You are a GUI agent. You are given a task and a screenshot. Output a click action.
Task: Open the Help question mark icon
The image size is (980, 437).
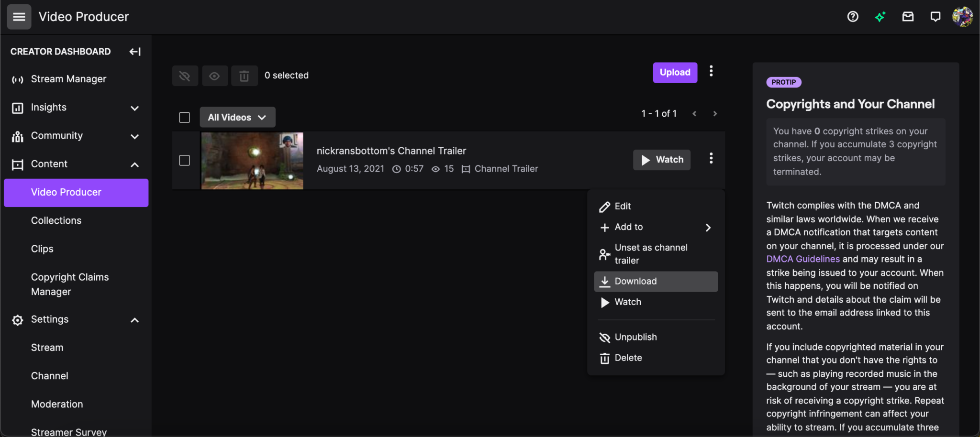853,16
